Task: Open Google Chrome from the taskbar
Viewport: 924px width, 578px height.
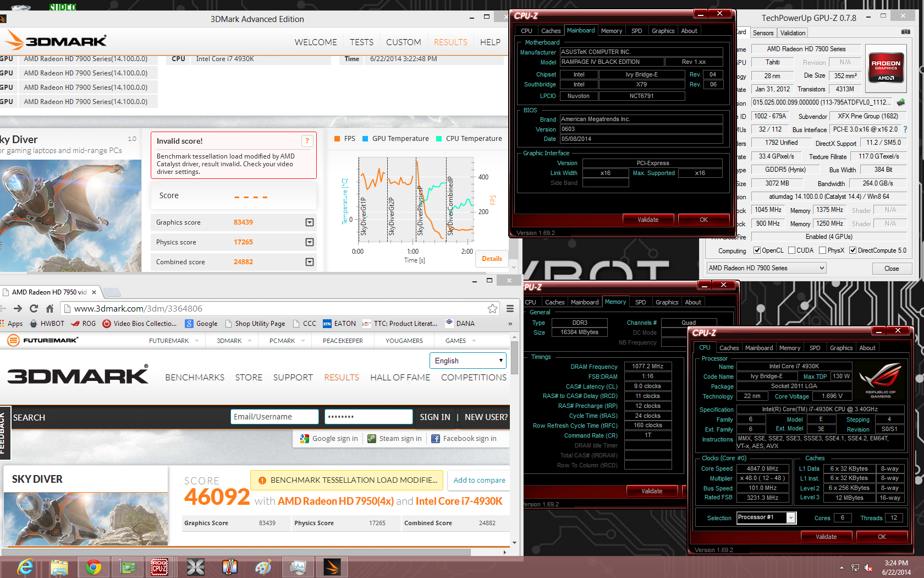Action: pos(94,566)
